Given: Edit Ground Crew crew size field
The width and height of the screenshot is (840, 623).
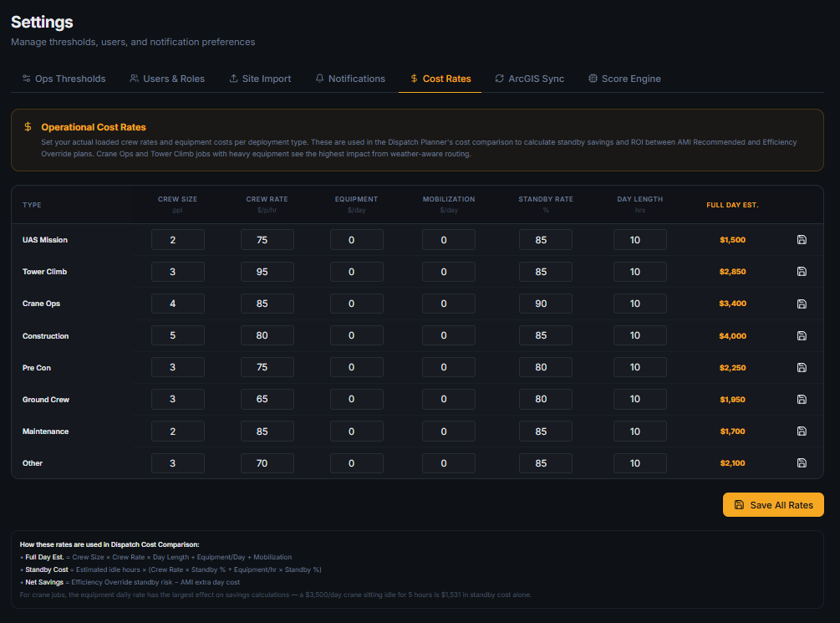Looking at the screenshot, I should 178,399.
